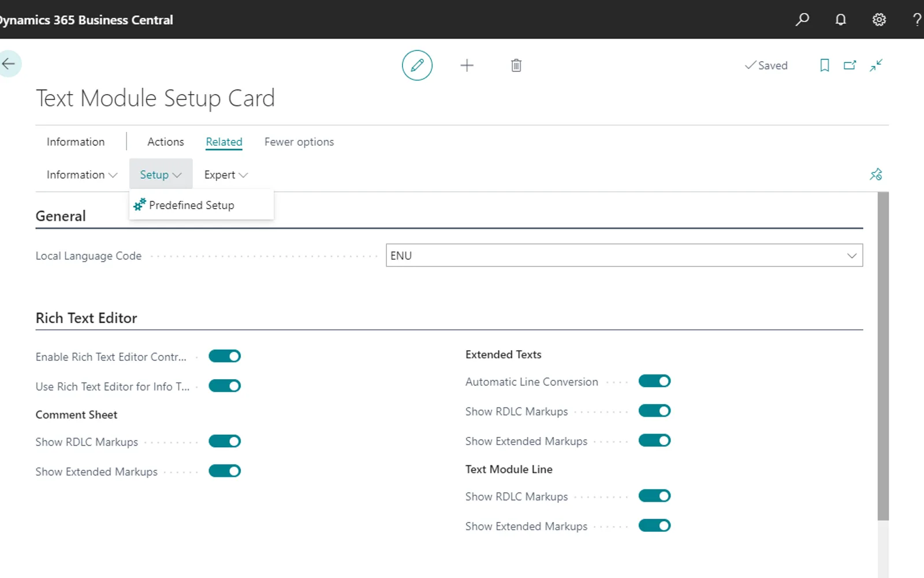924x578 pixels.
Task: Click the Dynamics 365 Business Central title
Action: (87, 20)
